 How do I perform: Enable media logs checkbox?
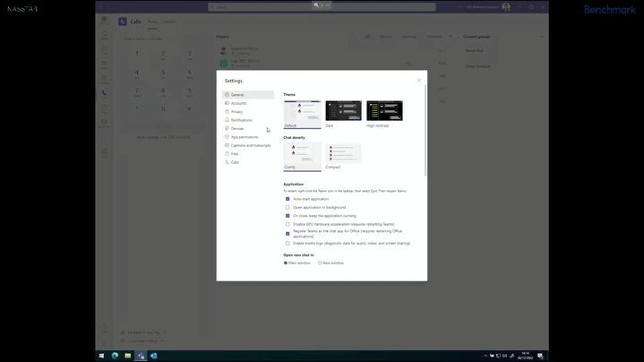288,243
